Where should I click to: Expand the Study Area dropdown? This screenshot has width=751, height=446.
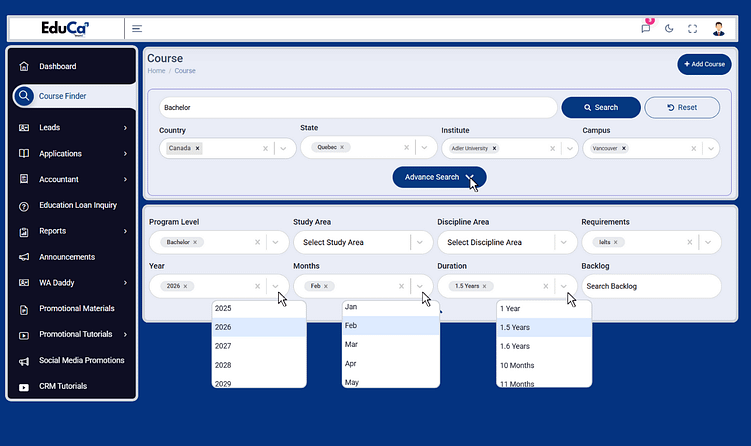click(x=424, y=242)
